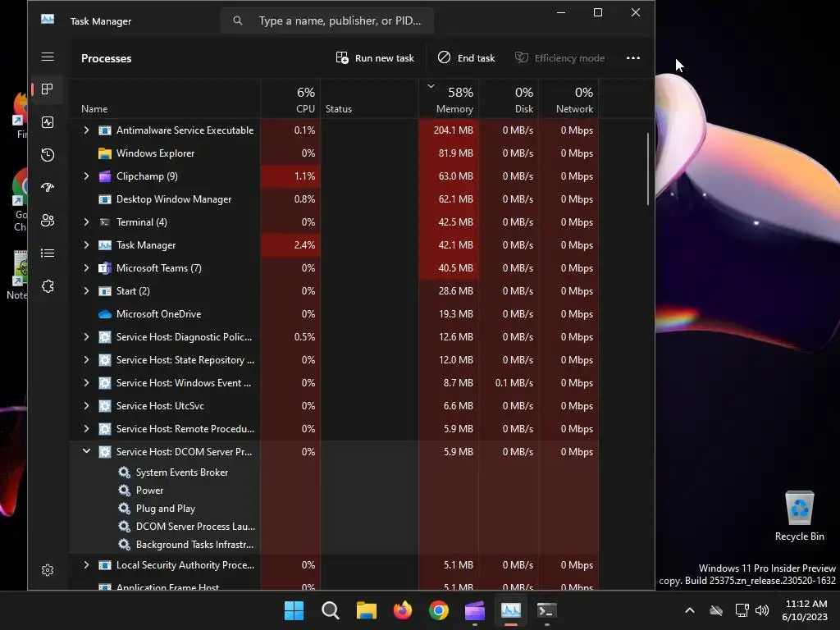Click the Microsoft Teams row icon
The width and height of the screenshot is (840, 630).
(x=105, y=268)
